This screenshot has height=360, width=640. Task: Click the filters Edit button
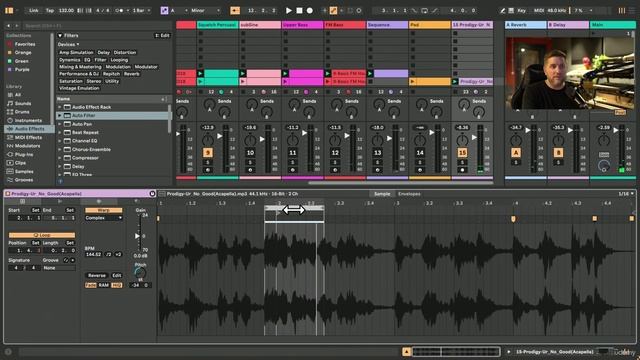click(x=162, y=36)
